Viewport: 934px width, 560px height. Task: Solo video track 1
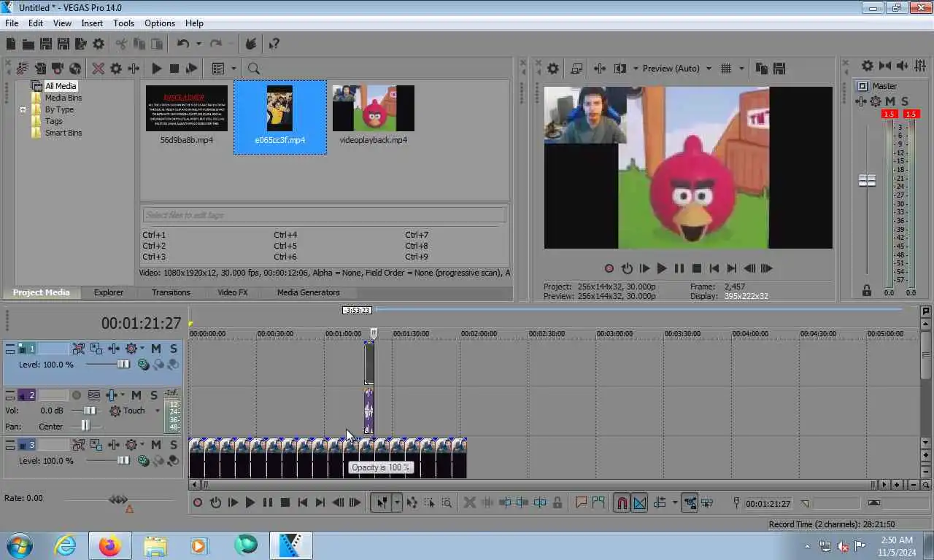tap(173, 349)
